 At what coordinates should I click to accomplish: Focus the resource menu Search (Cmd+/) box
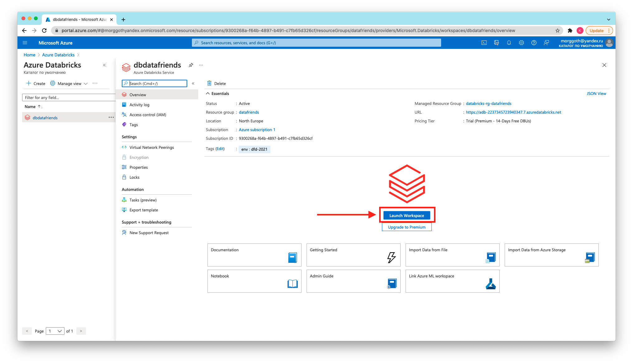point(155,83)
